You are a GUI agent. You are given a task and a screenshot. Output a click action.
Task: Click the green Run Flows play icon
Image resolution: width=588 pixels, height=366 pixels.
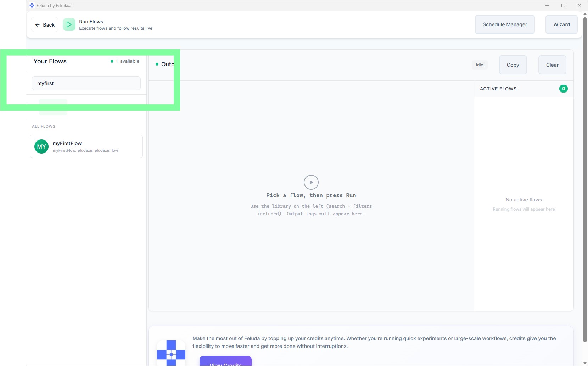pyautogui.click(x=69, y=24)
